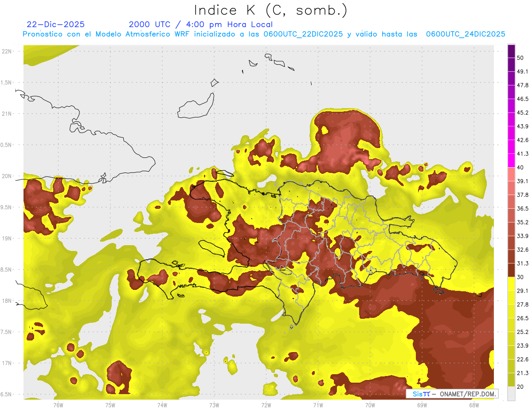The height and width of the screenshot is (411, 532).
Task: Click the "26.5" colorbar value
Action: click(523, 318)
